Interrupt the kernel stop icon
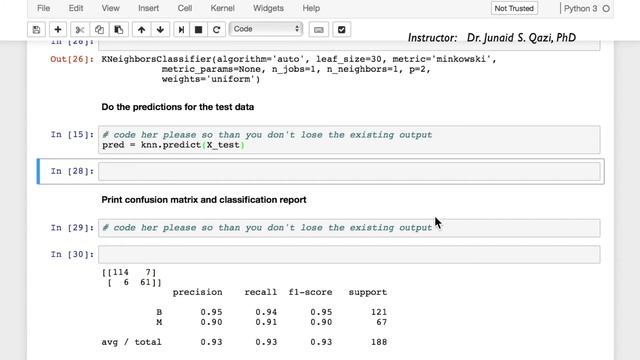This screenshot has width=640, height=360. pos(198,29)
